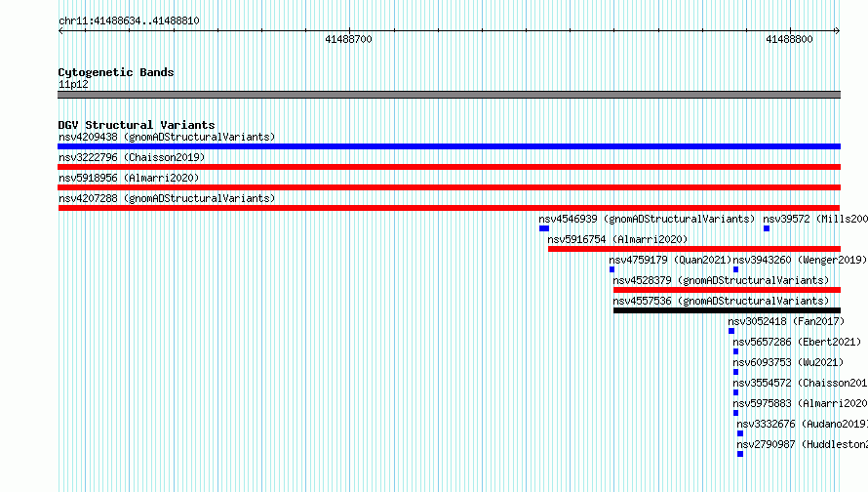
Task: Click the nsv3554572 (Chaisson) label
Action: tap(800, 383)
